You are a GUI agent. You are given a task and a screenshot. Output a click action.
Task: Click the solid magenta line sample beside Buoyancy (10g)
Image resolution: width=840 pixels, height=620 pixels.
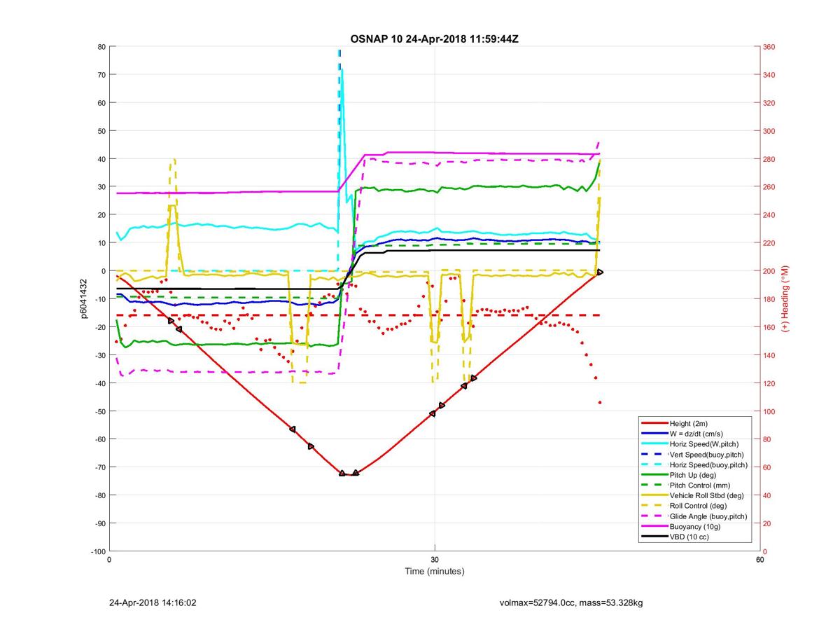[654, 527]
